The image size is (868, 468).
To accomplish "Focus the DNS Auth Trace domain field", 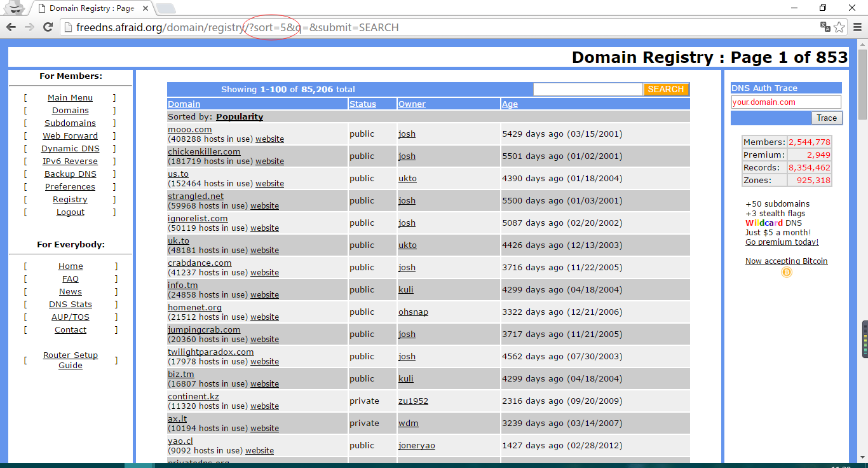I will (x=786, y=102).
